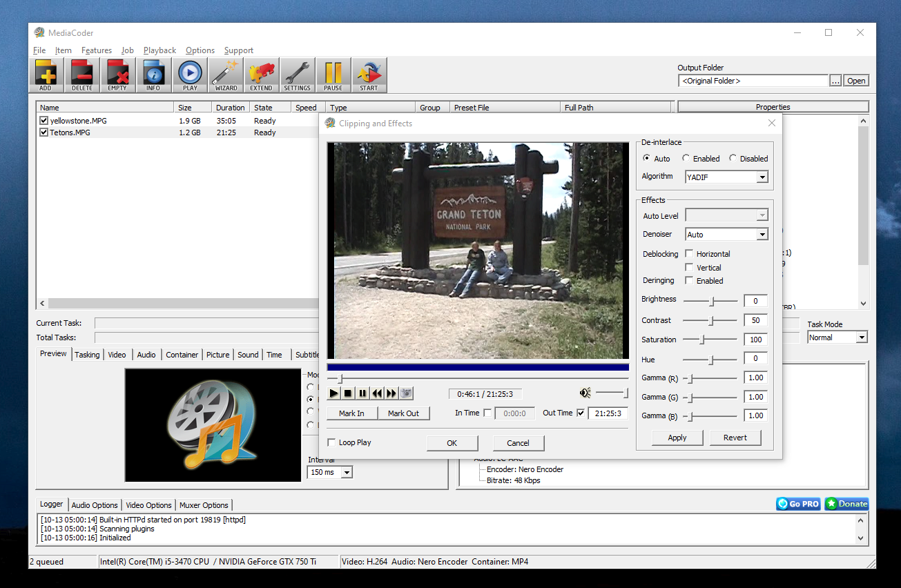Click the ADD file toolbar icon
The width and height of the screenshot is (901, 588).
tap(46, 75)
